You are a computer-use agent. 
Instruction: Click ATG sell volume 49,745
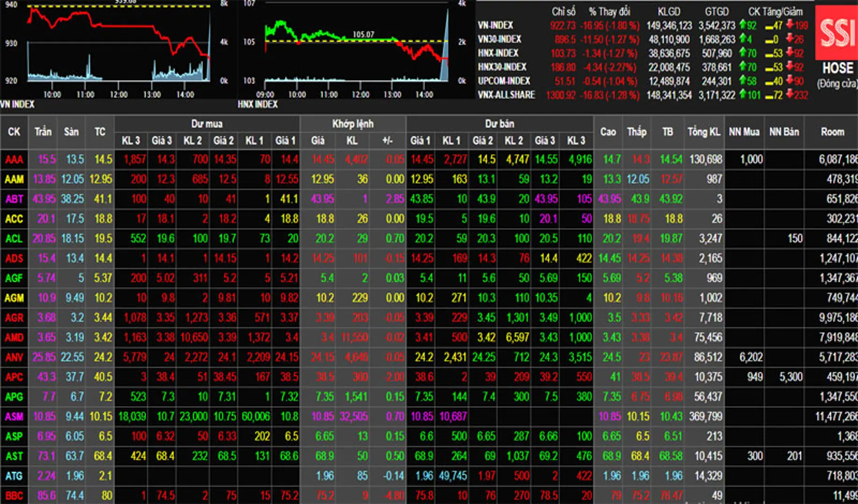tap(453, 476)
